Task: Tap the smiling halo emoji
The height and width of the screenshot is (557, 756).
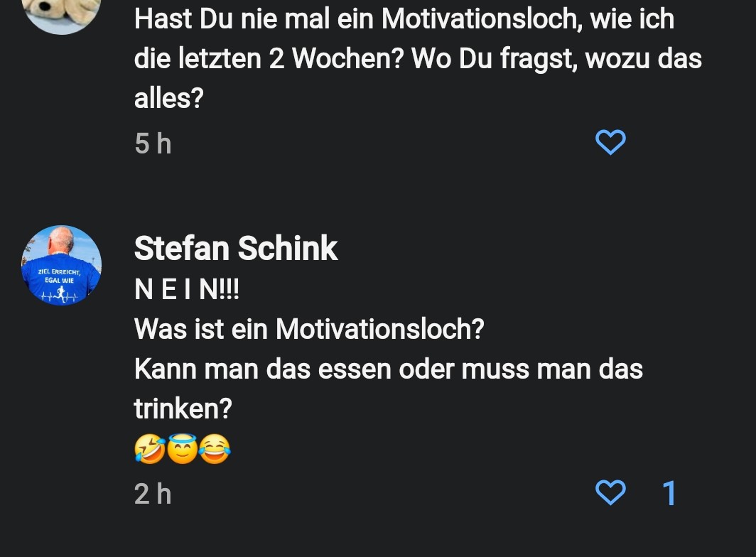Action: 183,450
